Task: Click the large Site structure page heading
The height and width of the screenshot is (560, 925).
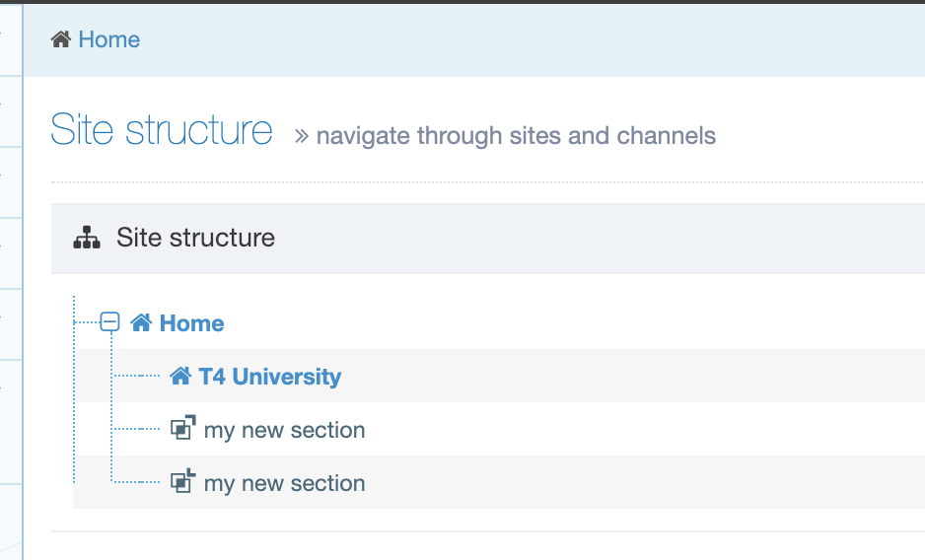Action: click(162, 130)
